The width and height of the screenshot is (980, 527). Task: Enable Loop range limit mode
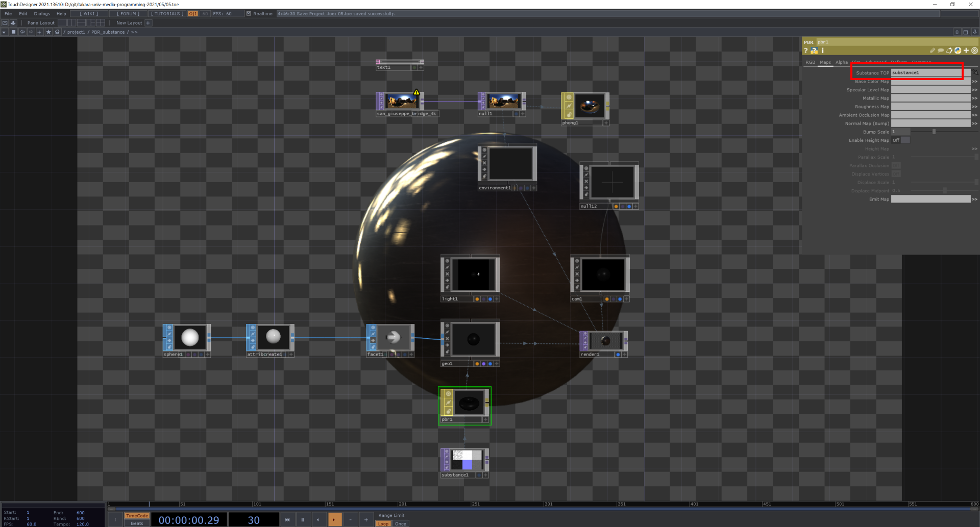click(x=383, y=524)
